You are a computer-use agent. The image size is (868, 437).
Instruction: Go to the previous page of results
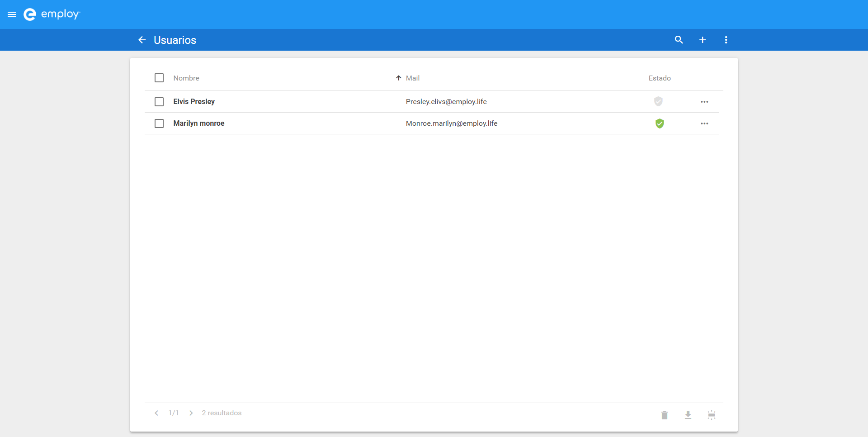pos(156,413)
